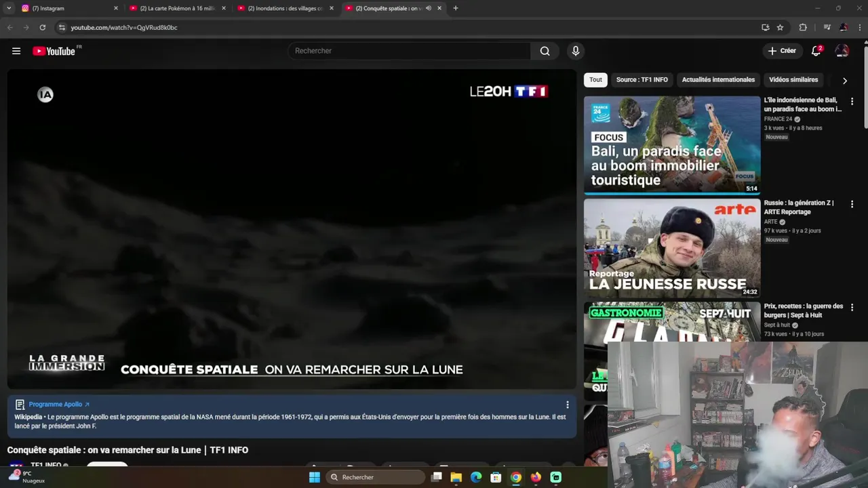Open options on the Programme Apollo info panel

[568, 405]
